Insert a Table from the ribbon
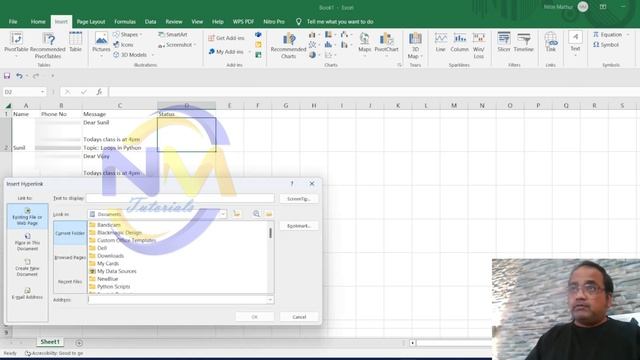Screen dimensions: 640x360 [75, 42]
